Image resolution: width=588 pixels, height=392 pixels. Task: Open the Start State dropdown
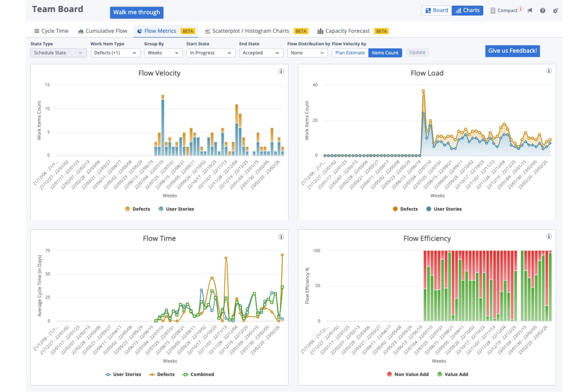(211, 53)
